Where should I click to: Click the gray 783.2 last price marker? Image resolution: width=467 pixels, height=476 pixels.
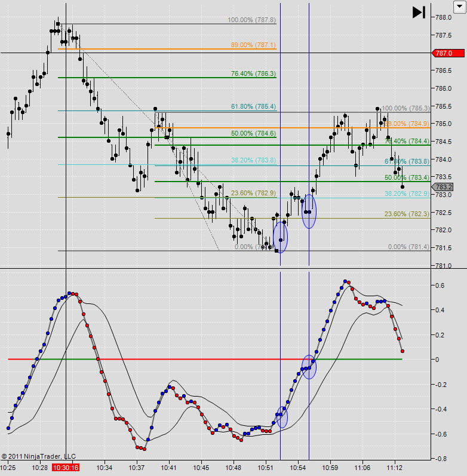443,187
